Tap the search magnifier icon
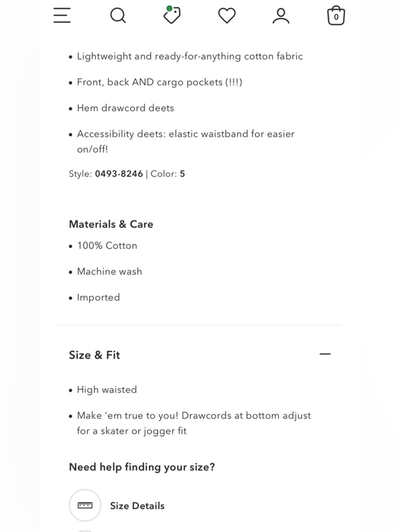Viewport: 399px width, 532px height. click(118, 16)
